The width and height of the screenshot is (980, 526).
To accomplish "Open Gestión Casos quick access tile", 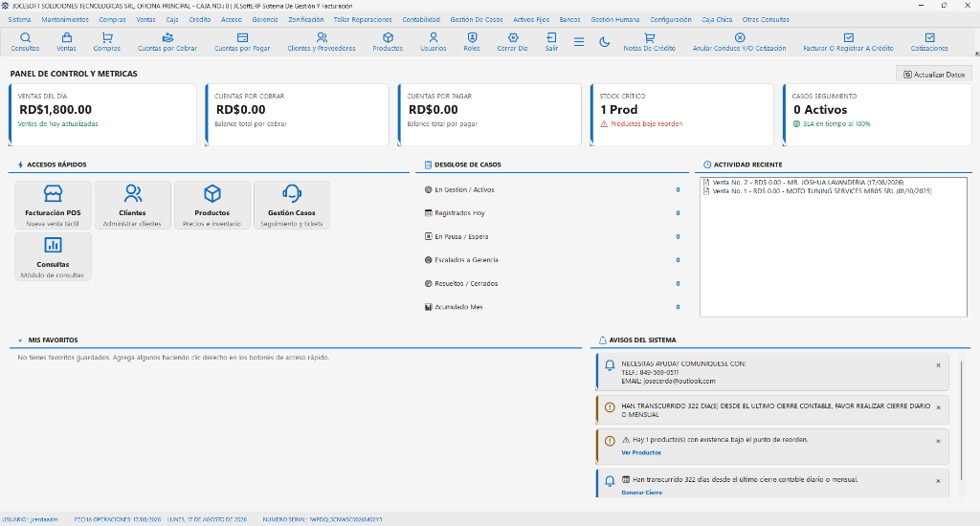I will point(292,205).
